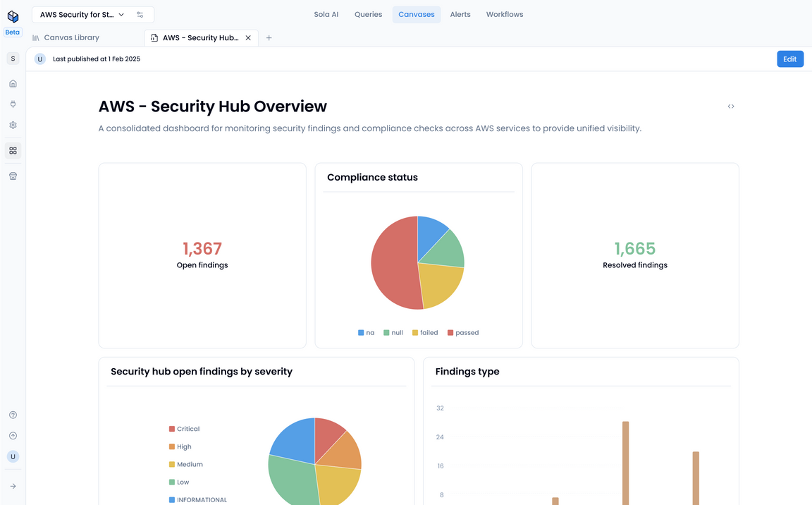Click the Compliance status card title
Viewport: 812px width, 505px height.
click(x=372, y=177)
